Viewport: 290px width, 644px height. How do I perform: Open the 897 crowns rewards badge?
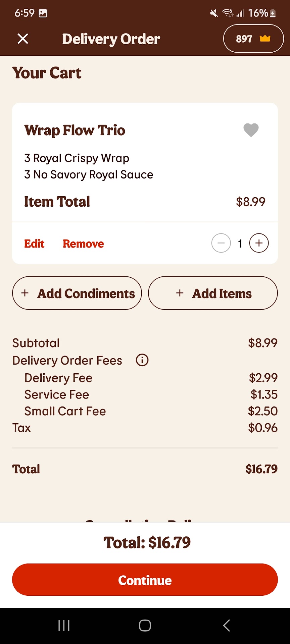click(x=253, y=39)
